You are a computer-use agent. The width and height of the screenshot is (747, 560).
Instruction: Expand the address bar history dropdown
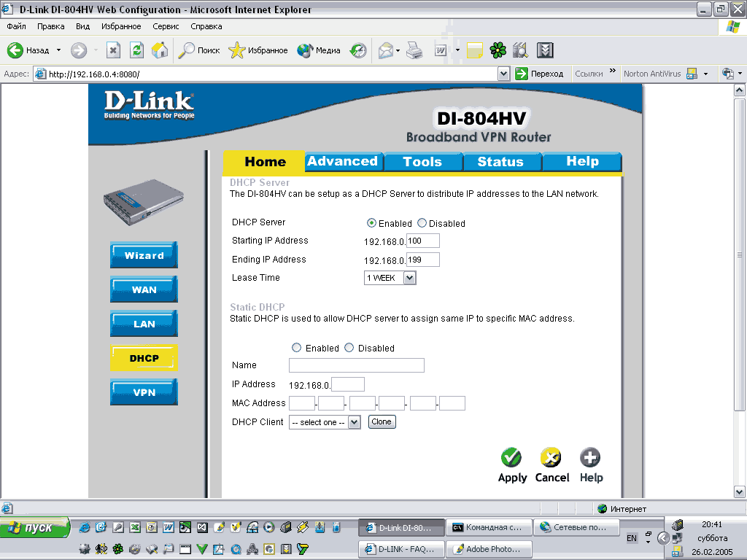[503, 74]
